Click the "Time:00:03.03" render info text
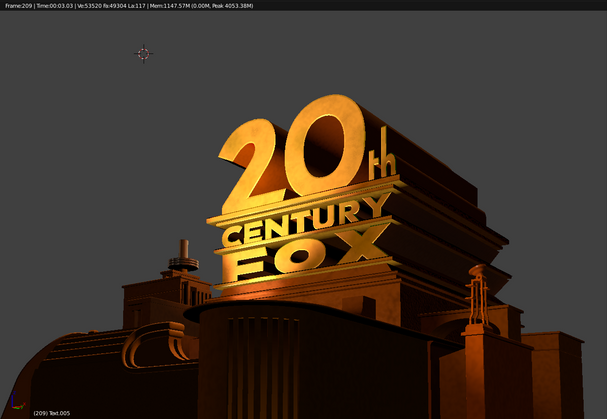This screenshot has width=607, height=419. click(x=55, y=6)
